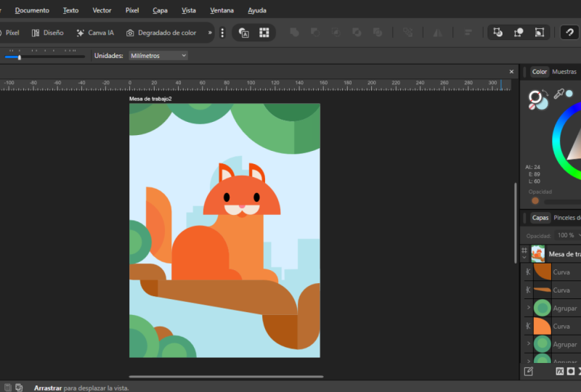
Task: Click the boolean Intersect shapes icon
Action: click(336, 33)
